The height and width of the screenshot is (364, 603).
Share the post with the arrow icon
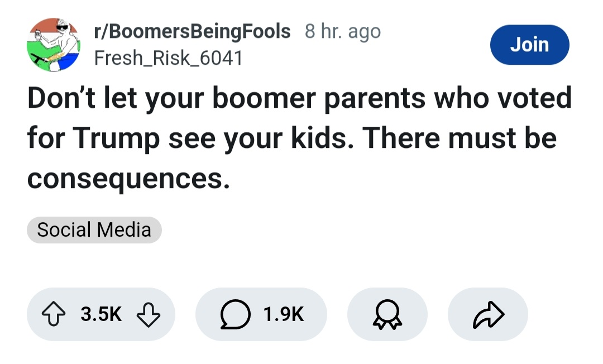[487, 314]
